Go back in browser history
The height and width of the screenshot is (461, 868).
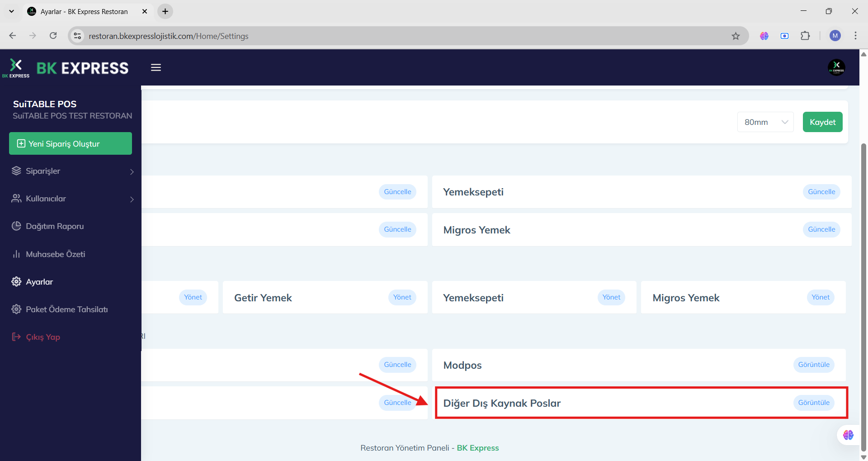tap(13, 36)
